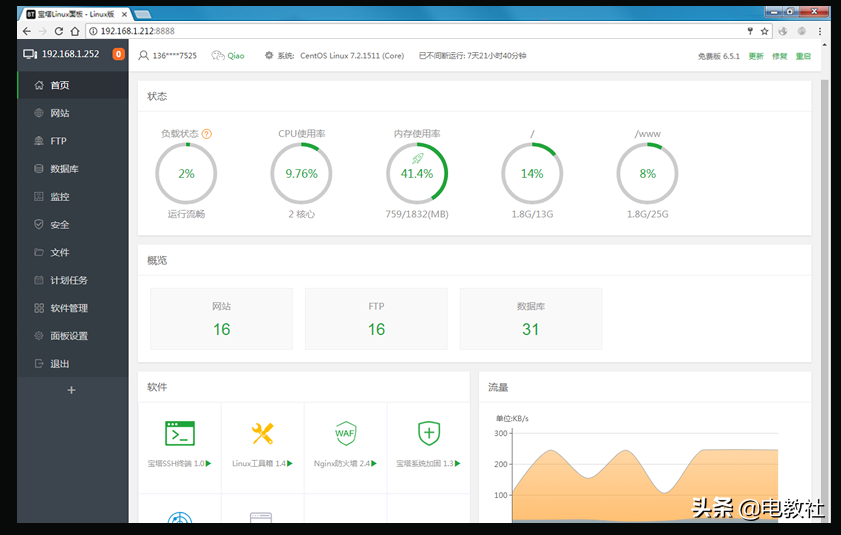Screen dimensions: 841x535
Task: Click the plus icon below the sidebar menu
Action: [71, 390]
